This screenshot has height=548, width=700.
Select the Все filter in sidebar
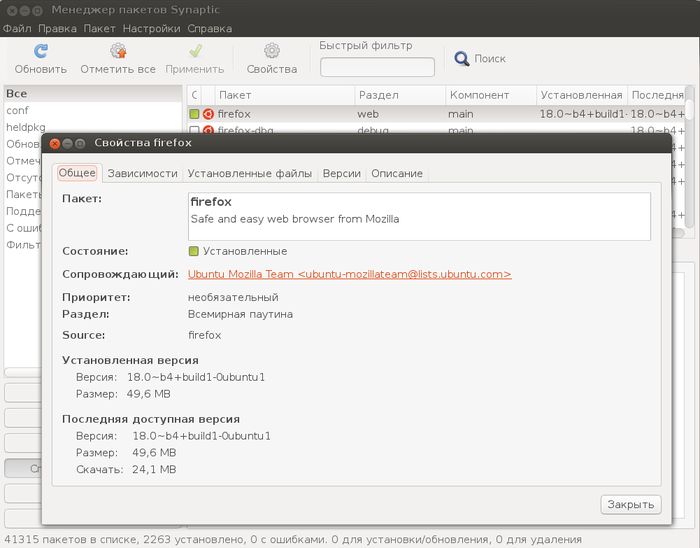93,93
